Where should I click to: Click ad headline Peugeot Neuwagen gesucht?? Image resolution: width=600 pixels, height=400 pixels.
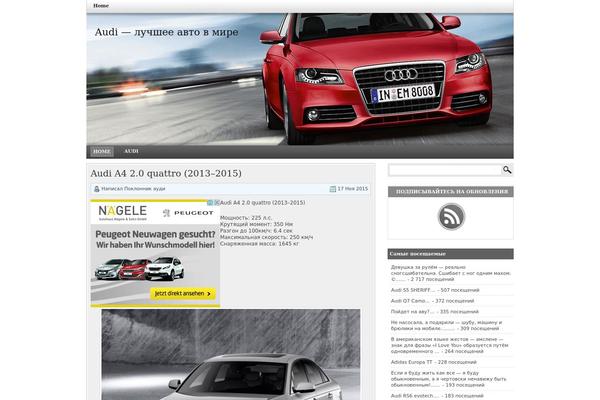click(155, 234)
